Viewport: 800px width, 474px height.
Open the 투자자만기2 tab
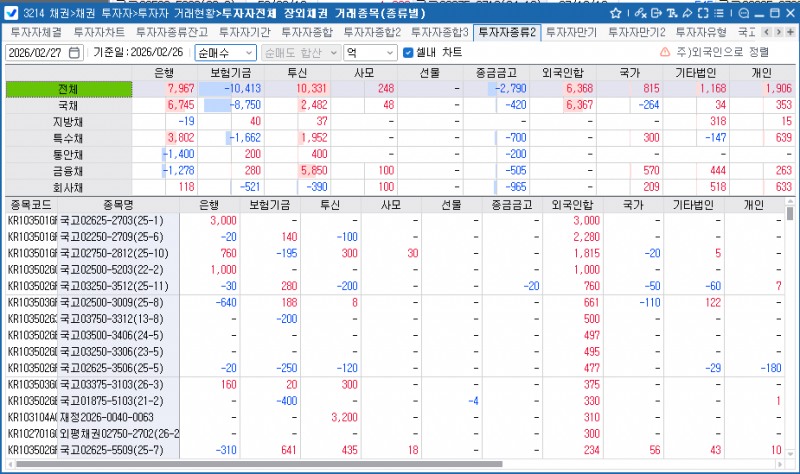pos(637,32)
